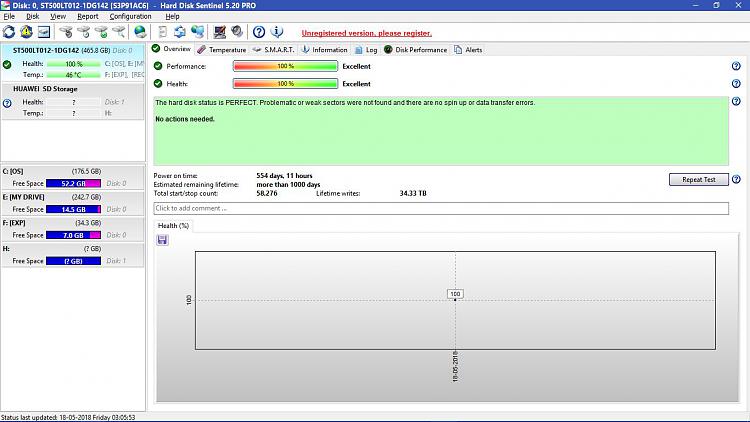Click the Repeat Test button

pos(699,179)
